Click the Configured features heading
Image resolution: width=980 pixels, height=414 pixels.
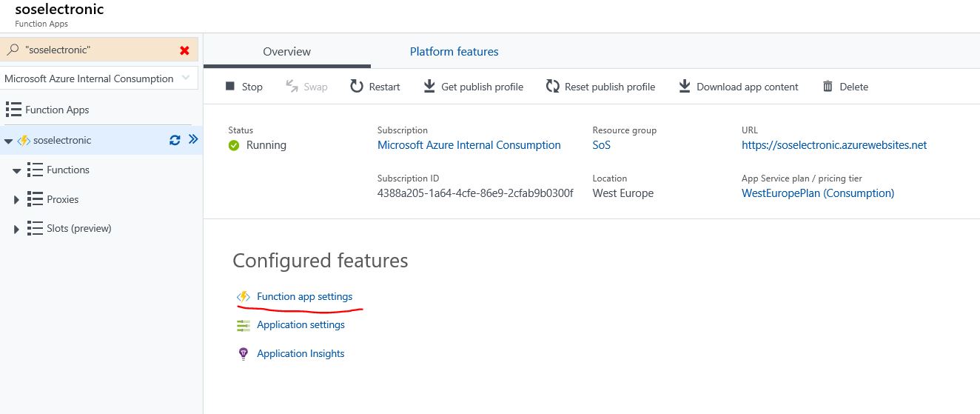tap(320, 261)
